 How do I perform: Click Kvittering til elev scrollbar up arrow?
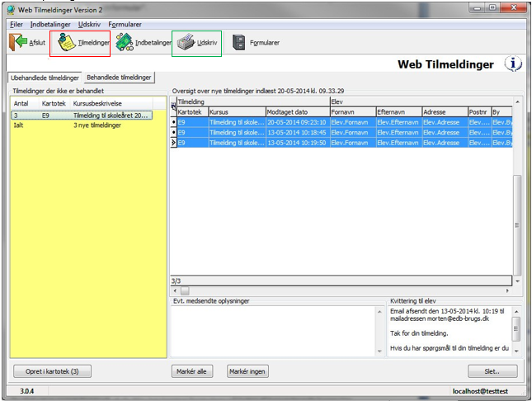(516, 311)
